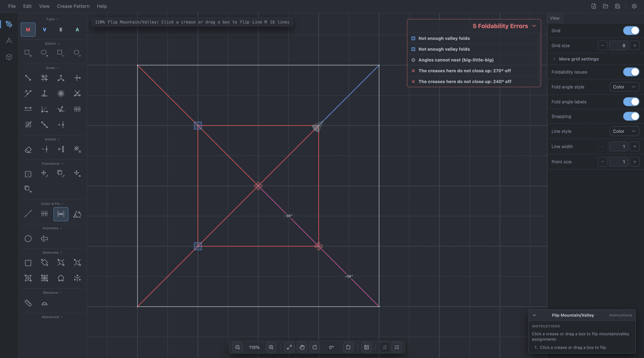Click the zoom out magnifier icon
644x358 pixels.
click(x=238, y=347)
